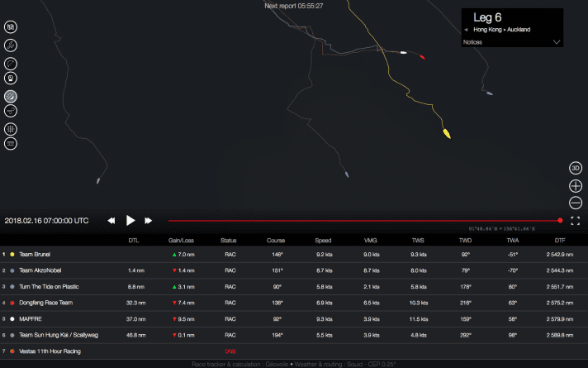Toggle the latitude-longitude grid icon
The height and width of the screenshot is (368, 588).
click(x=12, y=129)
